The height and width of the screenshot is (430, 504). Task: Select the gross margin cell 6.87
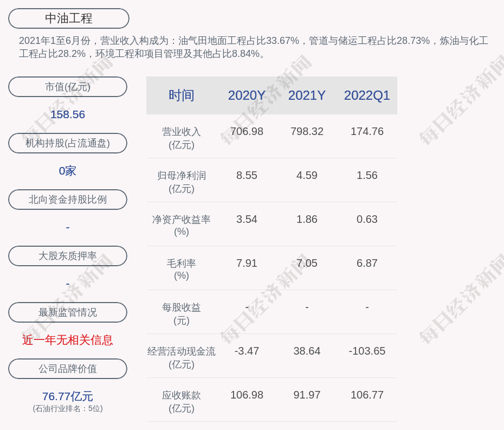(367, 263)
